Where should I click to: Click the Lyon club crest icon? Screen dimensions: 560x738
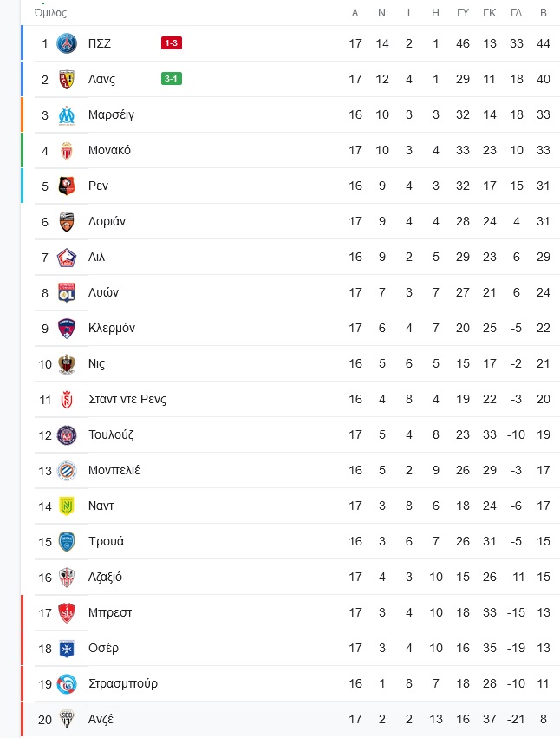coord(67,292)
